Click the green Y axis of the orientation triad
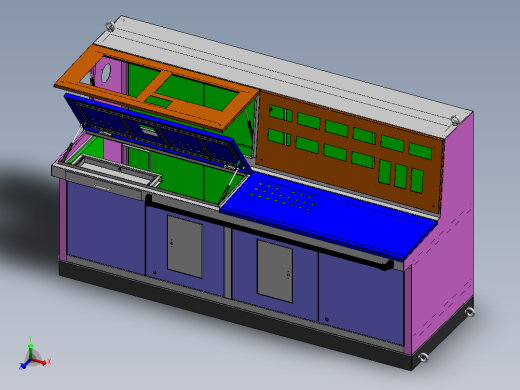The width and height of the screenshot is (520, 390). [x=30, y=351]
